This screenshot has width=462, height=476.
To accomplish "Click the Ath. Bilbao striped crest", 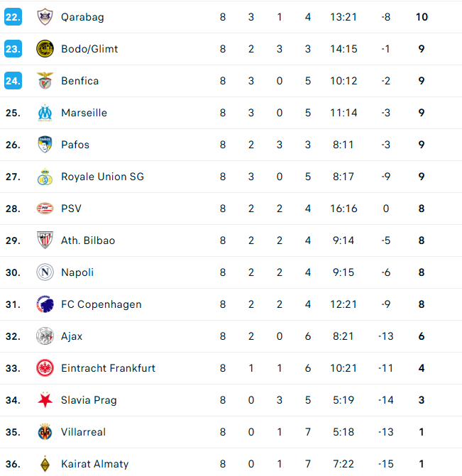I will (x=45, y=240).
